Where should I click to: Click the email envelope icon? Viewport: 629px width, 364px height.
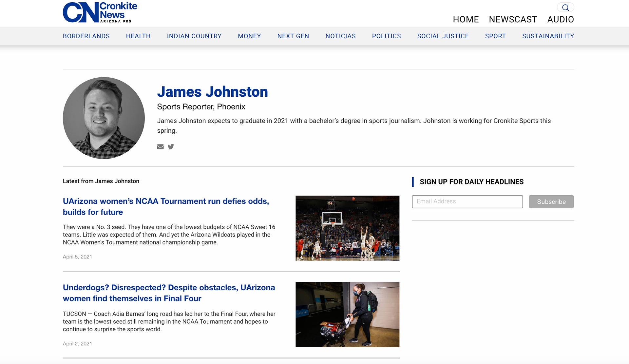[160, 147]
